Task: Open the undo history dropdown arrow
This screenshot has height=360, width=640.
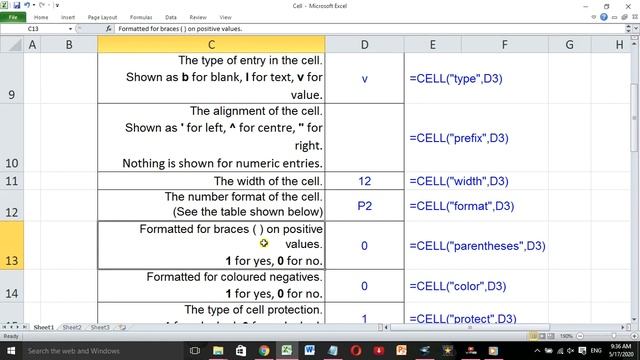Action: point(33,5)
